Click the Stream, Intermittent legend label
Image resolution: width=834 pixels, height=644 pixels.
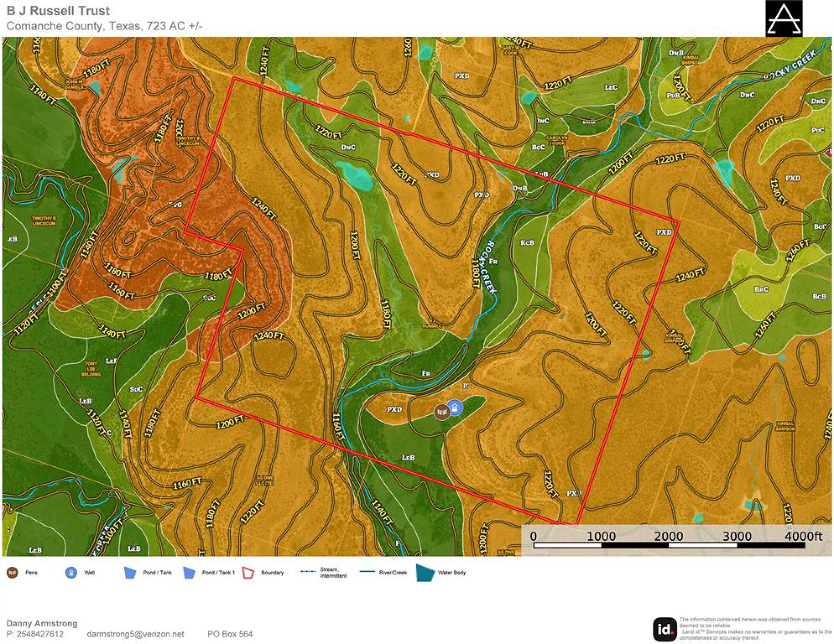333,573
